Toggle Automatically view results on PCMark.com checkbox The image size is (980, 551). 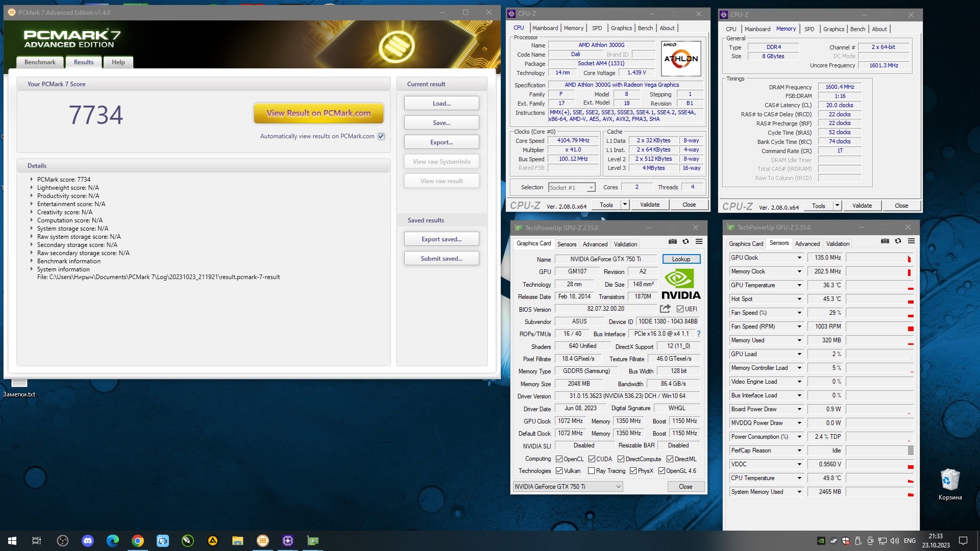381,136
